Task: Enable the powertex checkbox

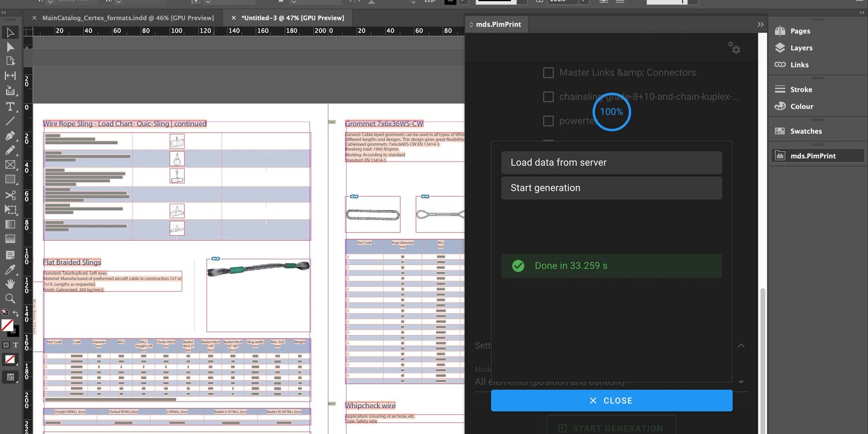Action: (x=548, y=121)
